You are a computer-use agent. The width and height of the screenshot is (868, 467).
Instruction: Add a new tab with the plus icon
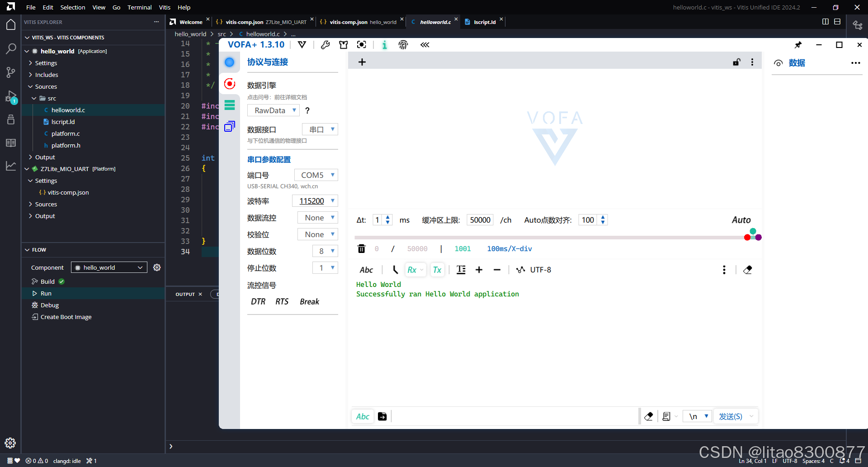[362, 62]
